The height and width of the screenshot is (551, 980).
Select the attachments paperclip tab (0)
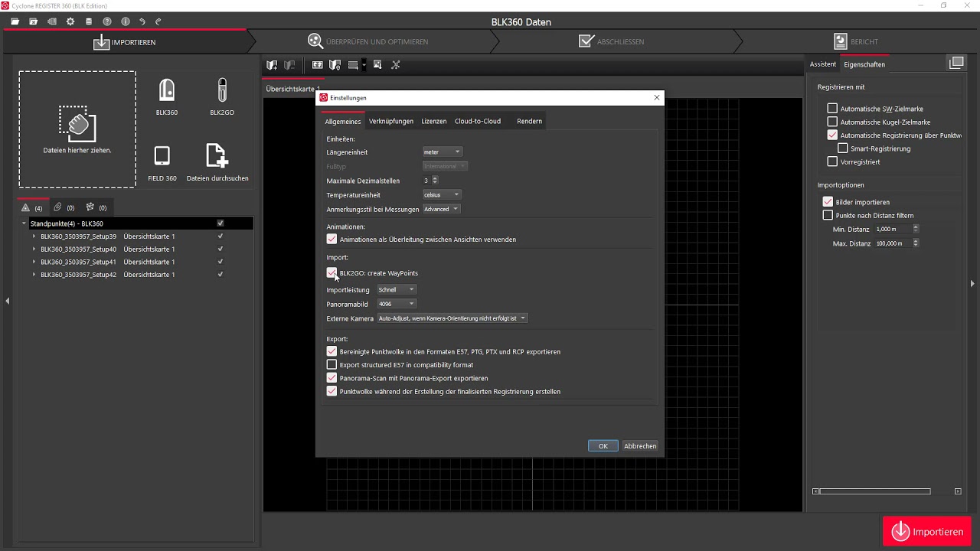(64, 207)
